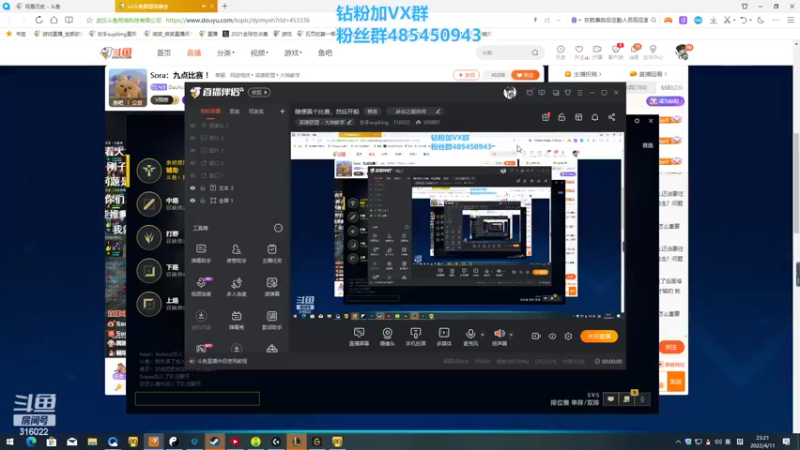
Task: Add a new scene with plus button
Action: coord(282,111)
